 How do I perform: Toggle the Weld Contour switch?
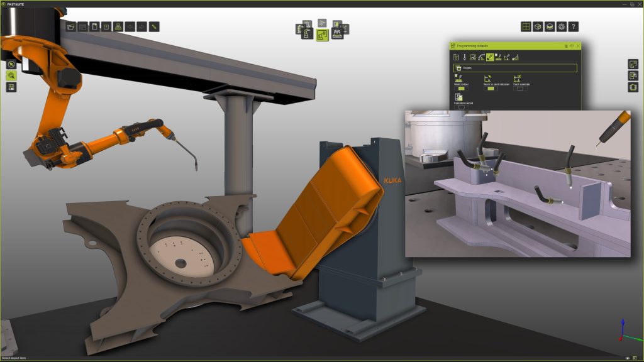[x=460, y=89]
